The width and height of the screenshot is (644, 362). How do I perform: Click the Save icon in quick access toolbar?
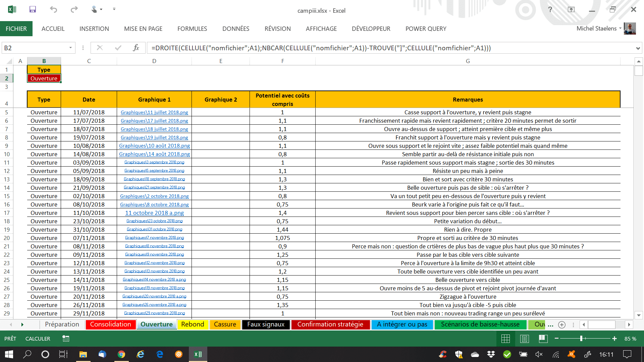[33, 9]
